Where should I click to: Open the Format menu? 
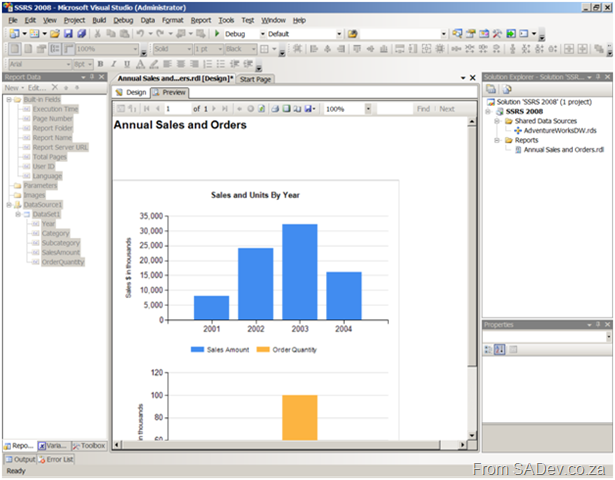173,20
